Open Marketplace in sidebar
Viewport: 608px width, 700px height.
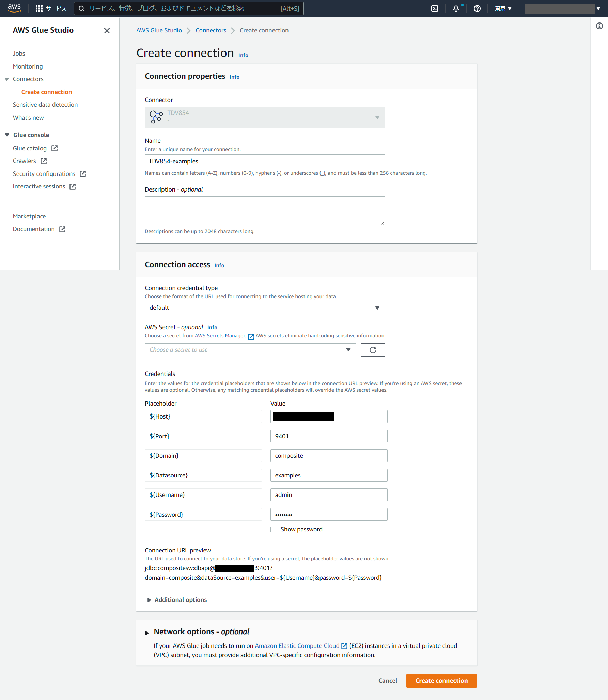pyautogui.click(x=29, y=216)
